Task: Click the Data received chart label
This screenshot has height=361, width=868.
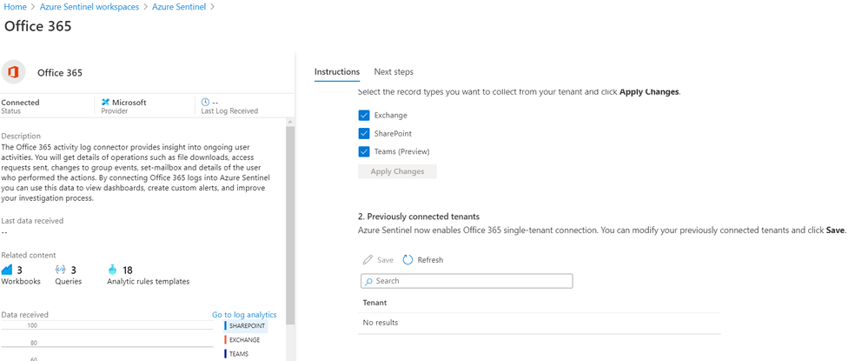Action: [x=25, y=314]
